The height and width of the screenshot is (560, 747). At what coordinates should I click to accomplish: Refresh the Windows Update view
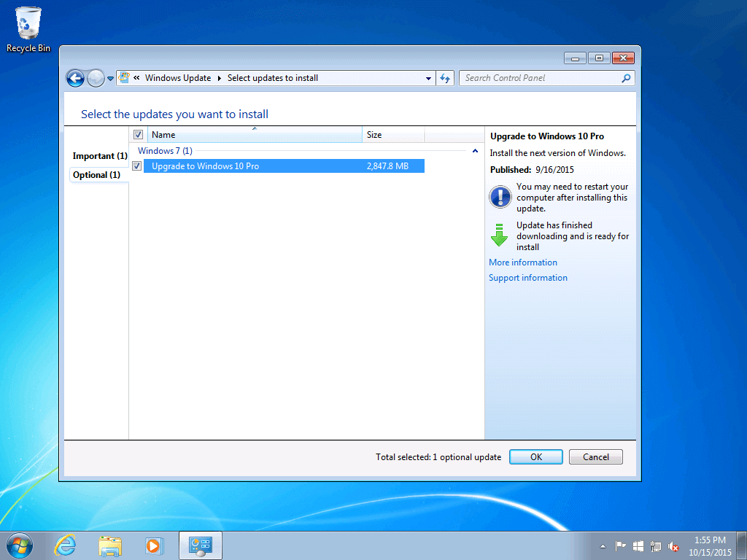pos(445,78)
